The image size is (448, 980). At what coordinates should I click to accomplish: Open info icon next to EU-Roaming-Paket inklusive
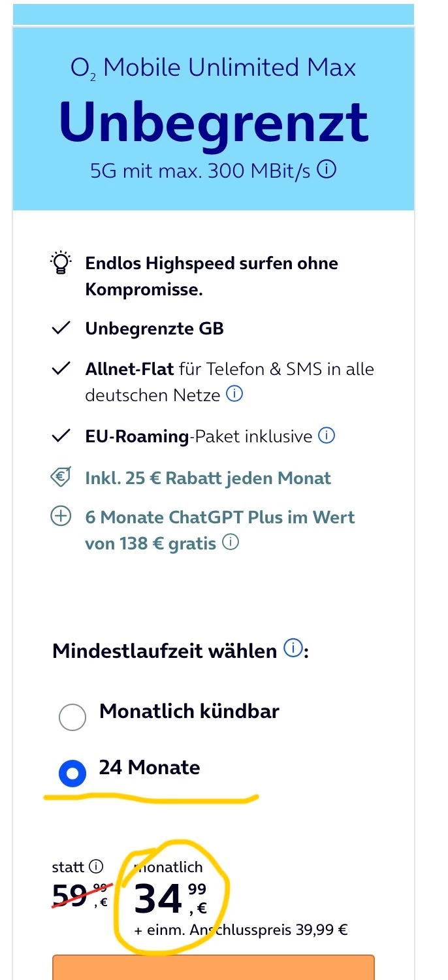click(326, 435)
